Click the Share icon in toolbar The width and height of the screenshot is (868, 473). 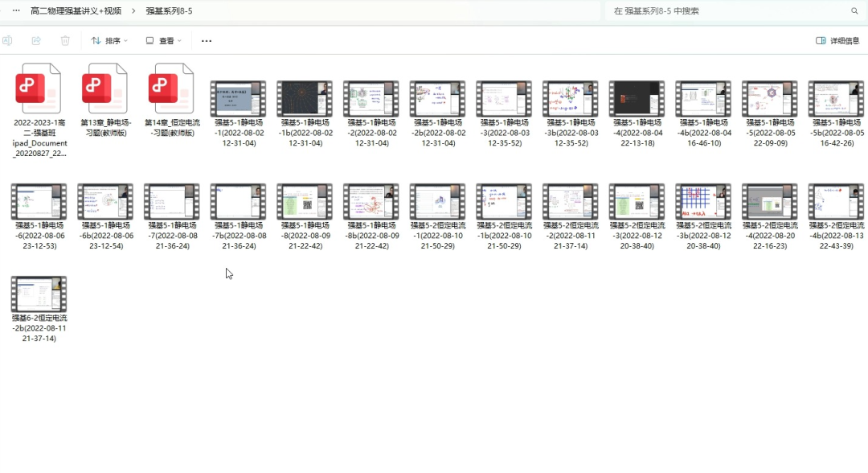click(36, 41)
